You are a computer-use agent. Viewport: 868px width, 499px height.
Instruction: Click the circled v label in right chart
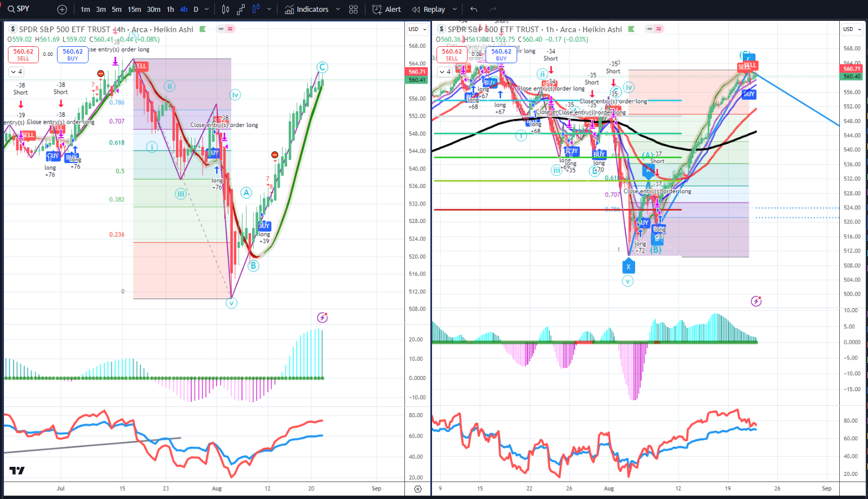(628, 281)
